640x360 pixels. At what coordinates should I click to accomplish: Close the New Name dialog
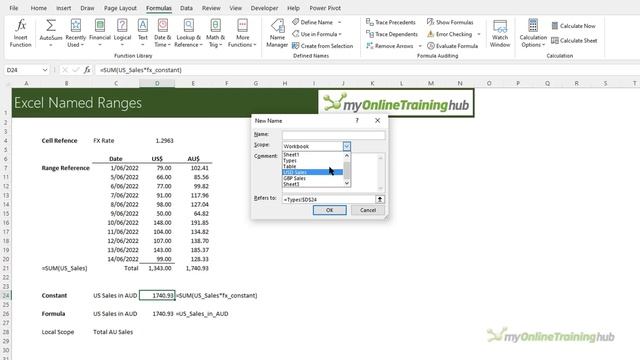pos(377,120)
